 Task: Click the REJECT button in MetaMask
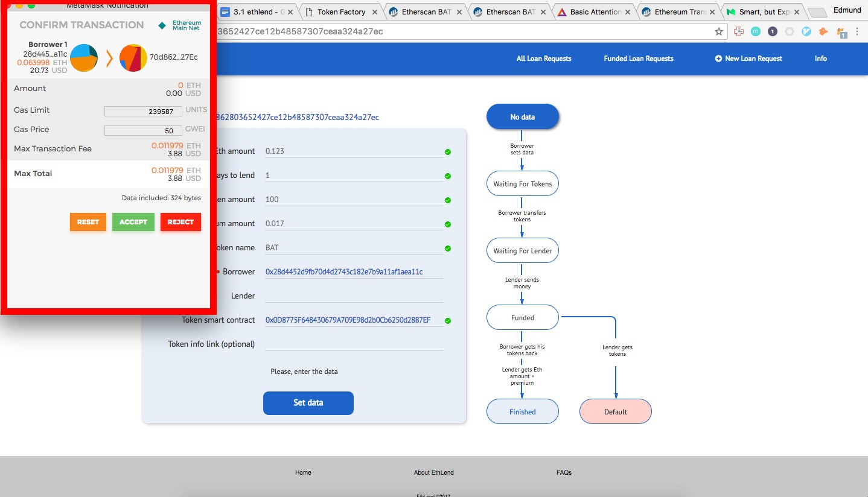[x=180, y=222]
